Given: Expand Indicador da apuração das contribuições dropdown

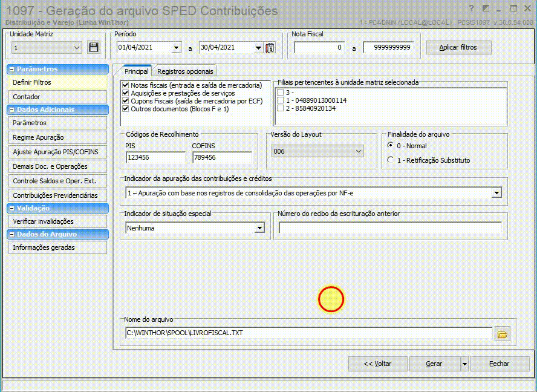Looking at the screenshot, I should coord(496,193).
